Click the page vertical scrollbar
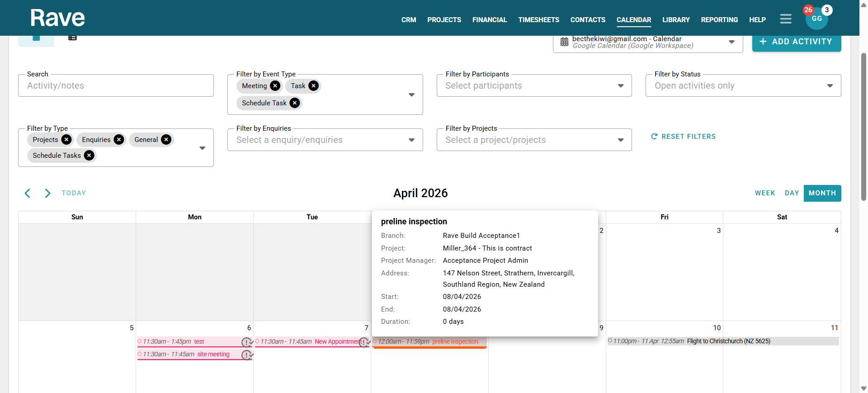Image resolution: width=868 pixels, height=393 pixels. point(863,127)
